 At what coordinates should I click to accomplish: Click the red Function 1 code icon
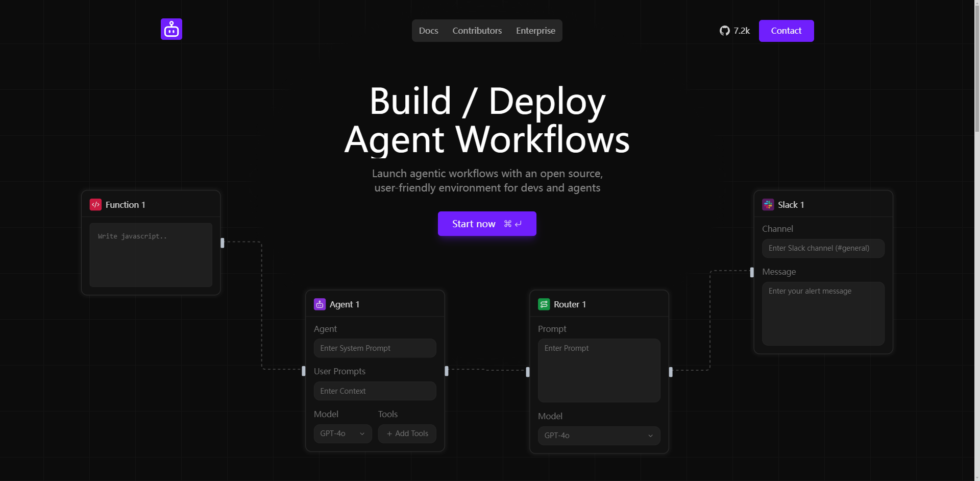[x=95, y=205]
